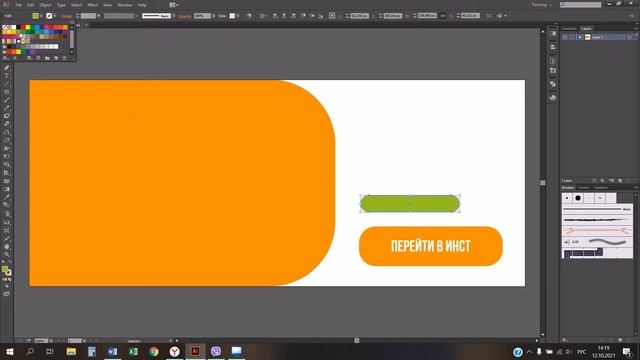Switch to the Brushes tab
This screenshot has height=360, width=640.
pos(568,188)
